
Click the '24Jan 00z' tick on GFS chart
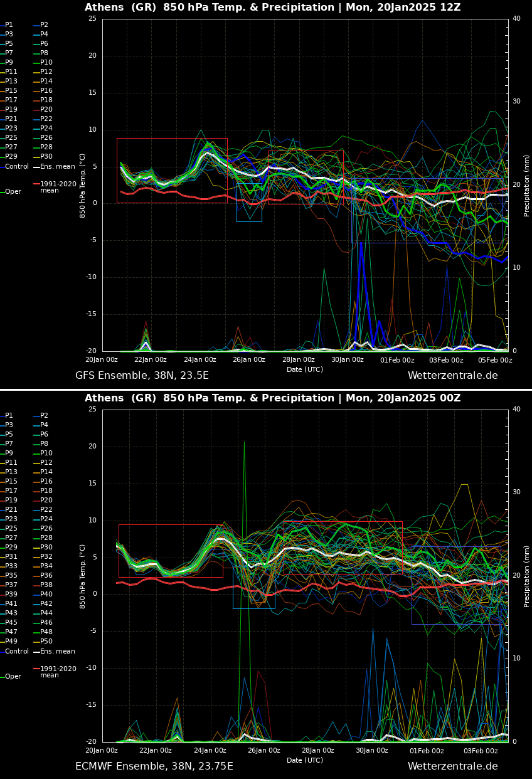(x=200, y=360)
